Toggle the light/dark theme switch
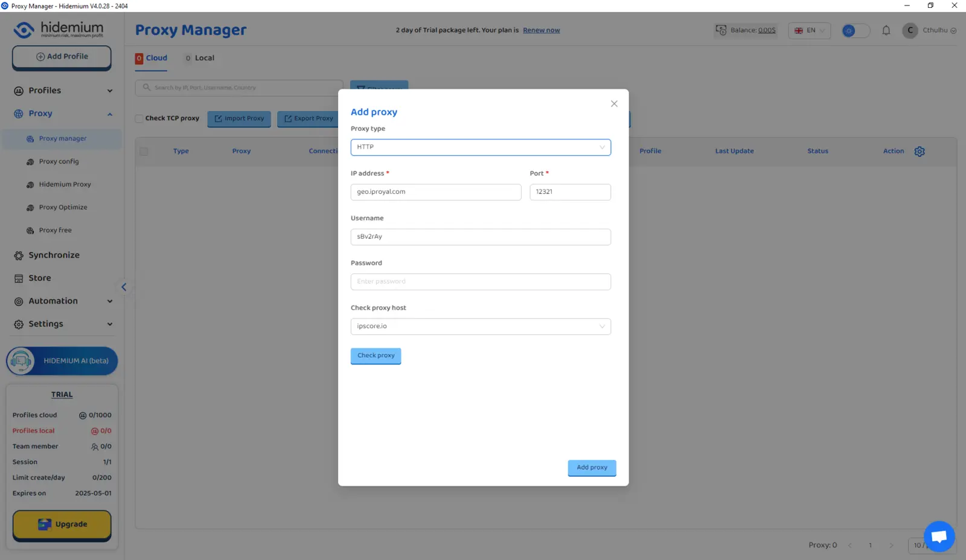966x560 pixels. pos(856,30)
